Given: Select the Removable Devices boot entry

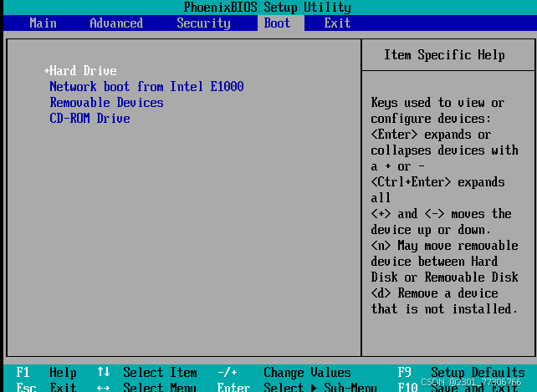Looking at the screenshot, I should (106, 102).
